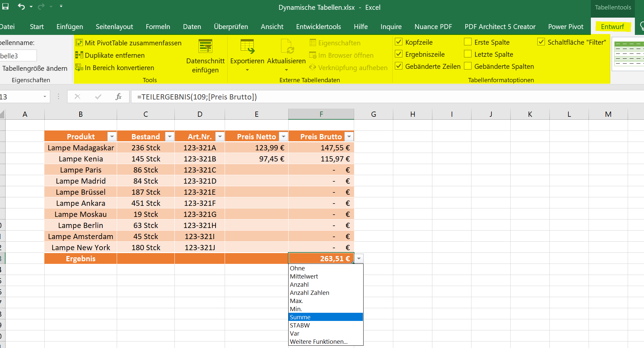Viewport: 644px width, 348px height.
Task: Open the Quick Access Toolbar customize arrow
Action: pyautogui.click(x=61, y=6)
